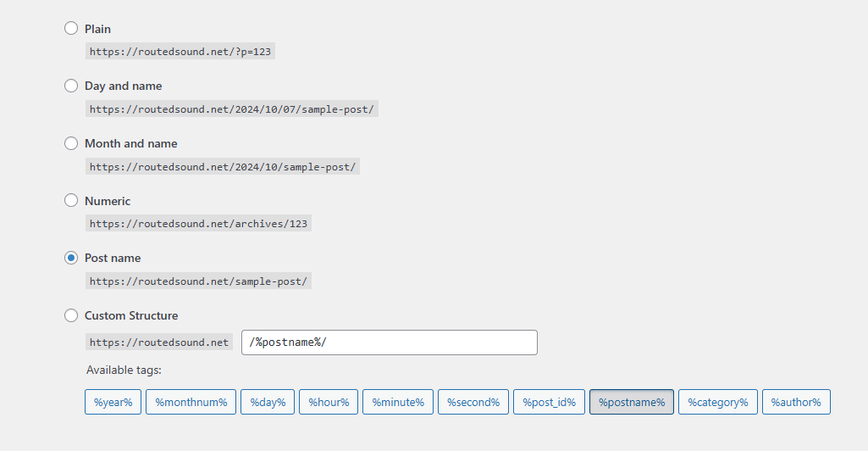Toggle the active %postname% tag button

point(632,402)
